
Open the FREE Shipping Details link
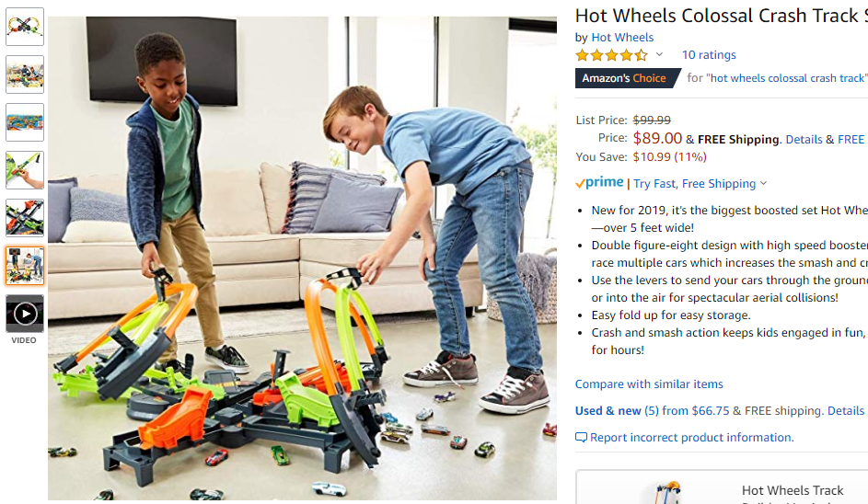click(x=804, y=140)
